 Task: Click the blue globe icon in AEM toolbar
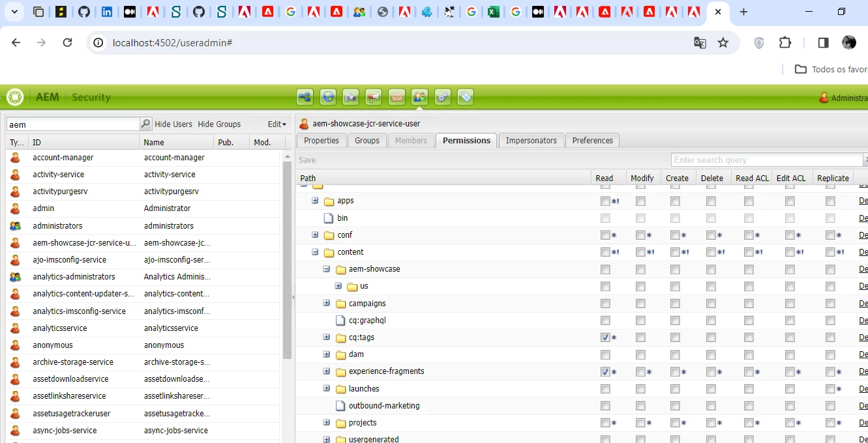click(x=328, y=97)
